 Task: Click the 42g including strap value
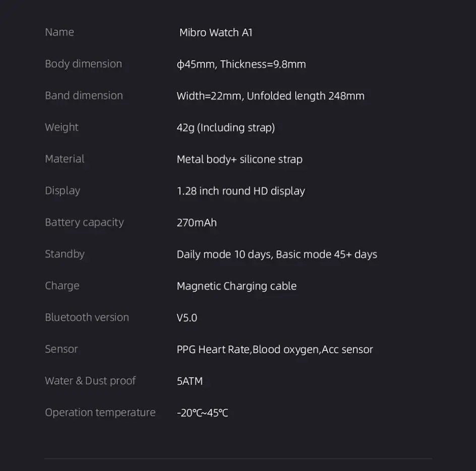click(x=226, y=127)
